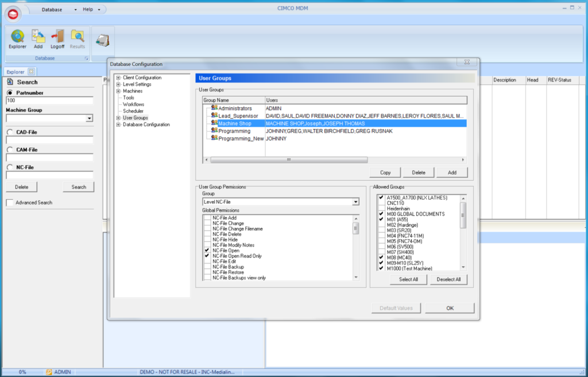Screen dimensions: 588x377
Task: Click the Lead_Supervisor group icon
Action: (x=214, y=115)
